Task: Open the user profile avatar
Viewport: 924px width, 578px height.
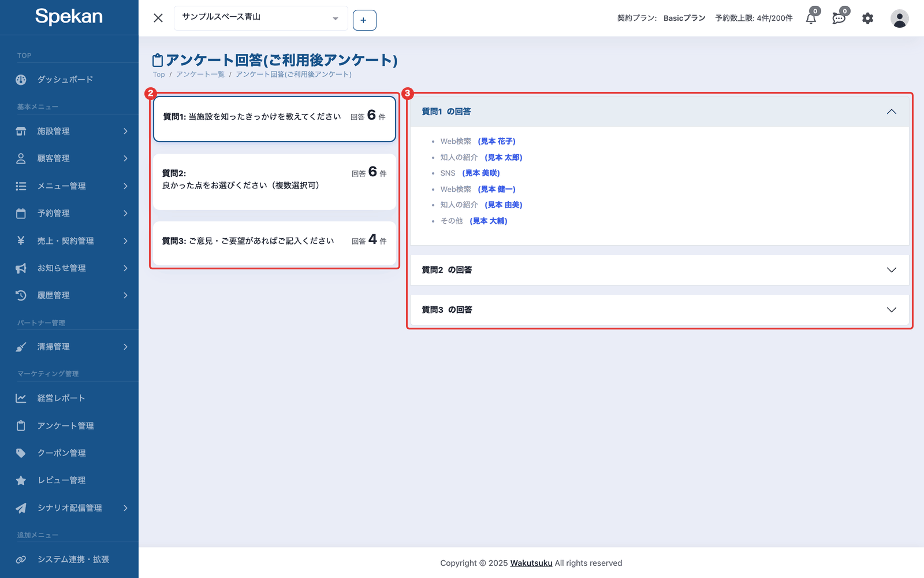Action: click(x=899, y=18)
